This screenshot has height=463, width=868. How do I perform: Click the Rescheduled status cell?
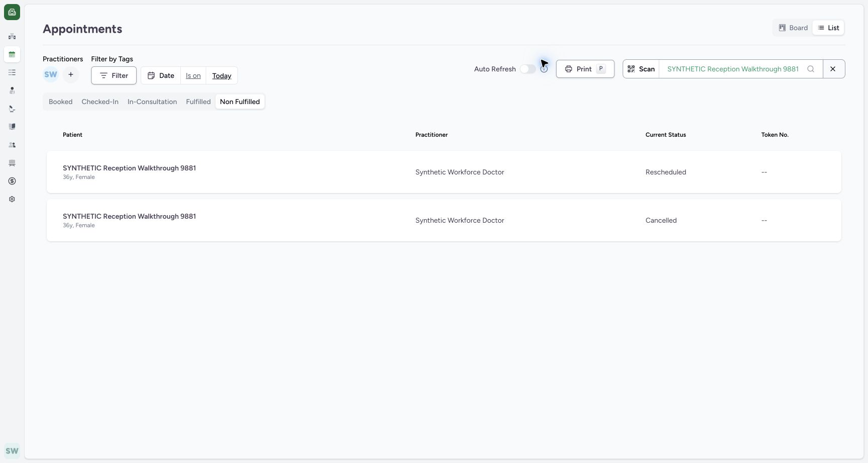(x=666, y=172)
